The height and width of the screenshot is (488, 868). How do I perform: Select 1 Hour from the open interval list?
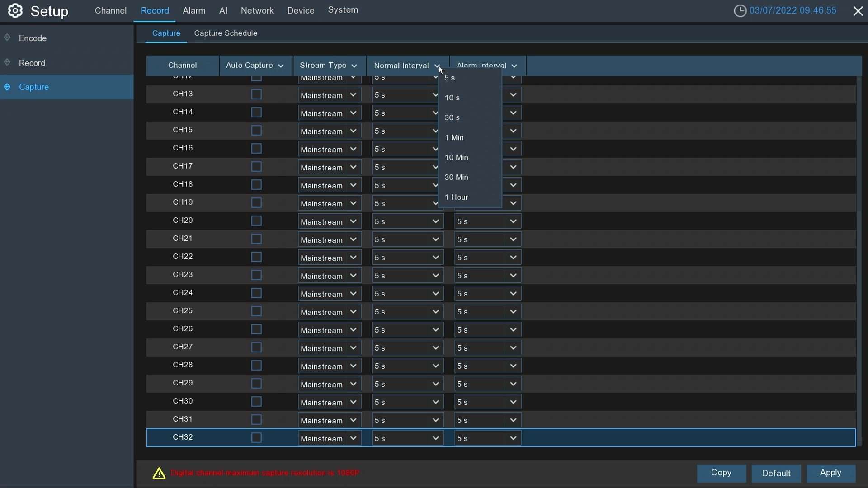(x=456, y=197)
